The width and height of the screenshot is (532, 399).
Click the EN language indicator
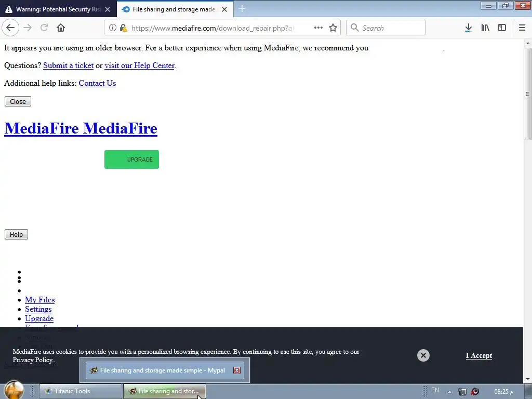pyautogui.click(x=435, y=390)
